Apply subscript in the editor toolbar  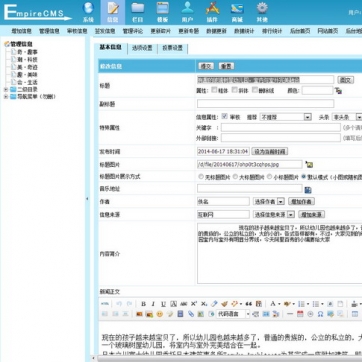(204, 304)
